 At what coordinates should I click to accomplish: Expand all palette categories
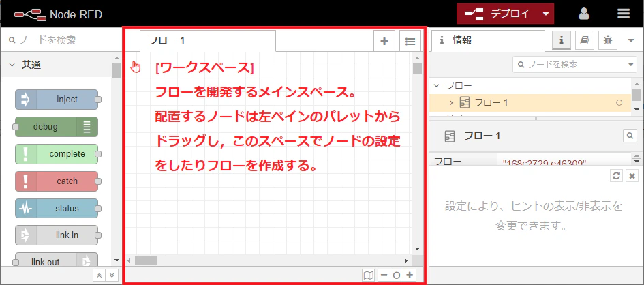[110, 275]
